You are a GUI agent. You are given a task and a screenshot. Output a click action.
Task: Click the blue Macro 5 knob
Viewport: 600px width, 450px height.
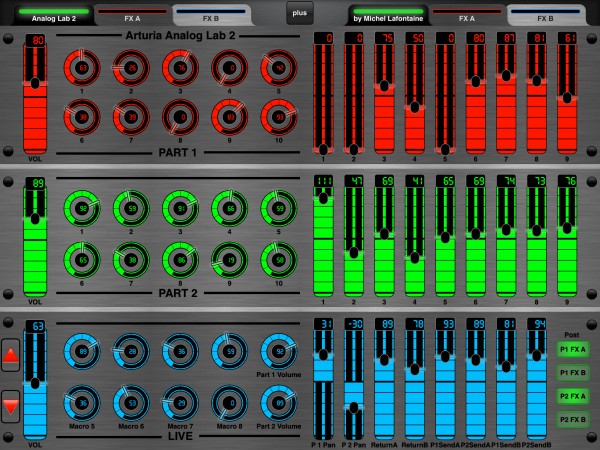click(x=82, y=403)
